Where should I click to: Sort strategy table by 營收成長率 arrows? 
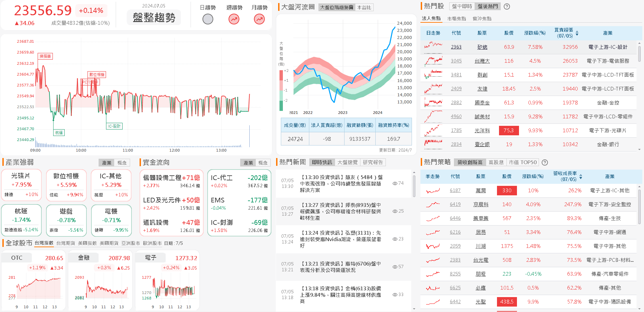[x=581, y=177]
